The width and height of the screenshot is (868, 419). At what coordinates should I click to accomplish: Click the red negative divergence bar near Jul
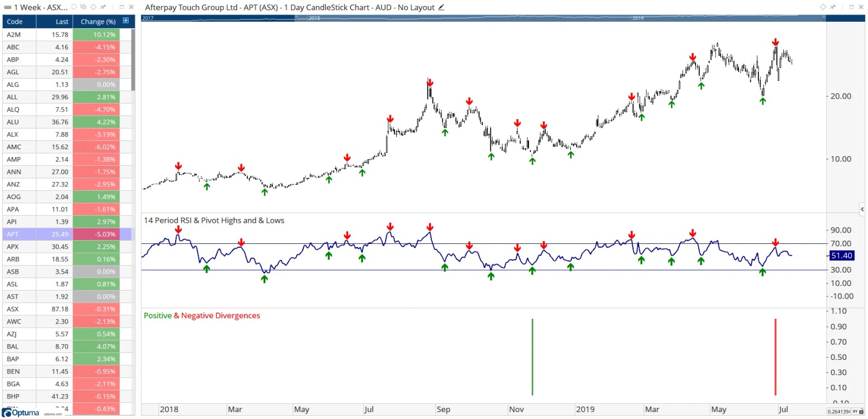click(x=775, y=357)
